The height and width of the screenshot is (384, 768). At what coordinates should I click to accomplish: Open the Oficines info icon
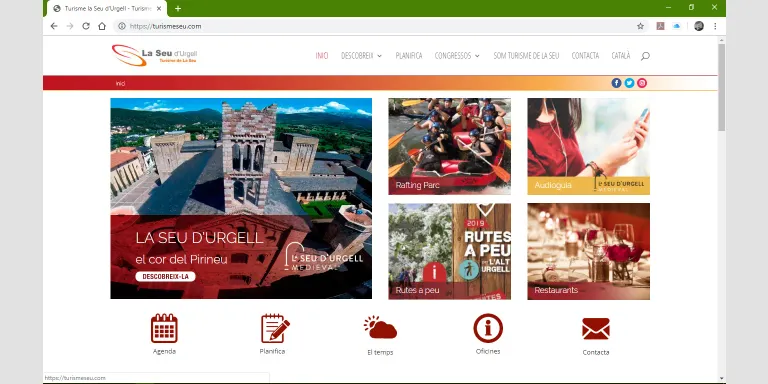[488, 328]
